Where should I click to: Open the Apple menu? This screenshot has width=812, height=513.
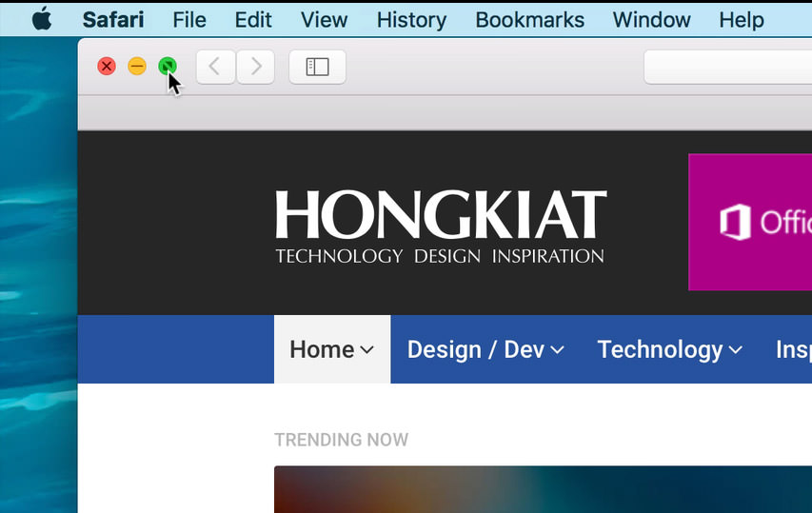pos(42,19)
